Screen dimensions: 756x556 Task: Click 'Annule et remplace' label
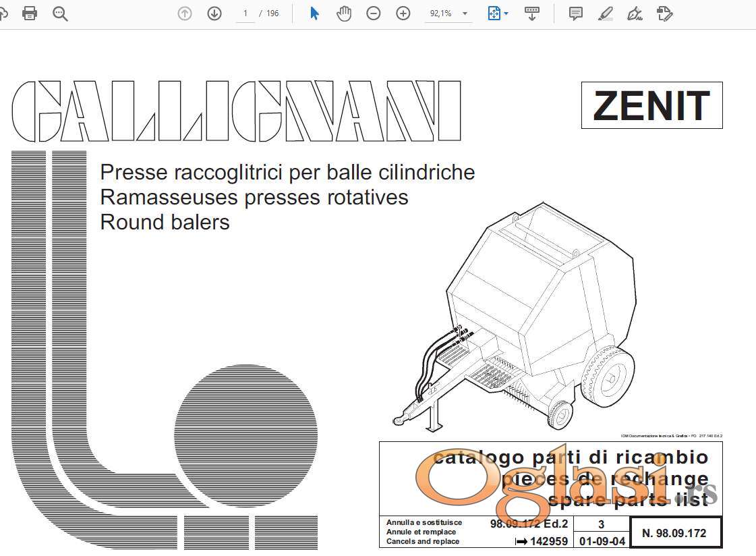click(421, 532)
